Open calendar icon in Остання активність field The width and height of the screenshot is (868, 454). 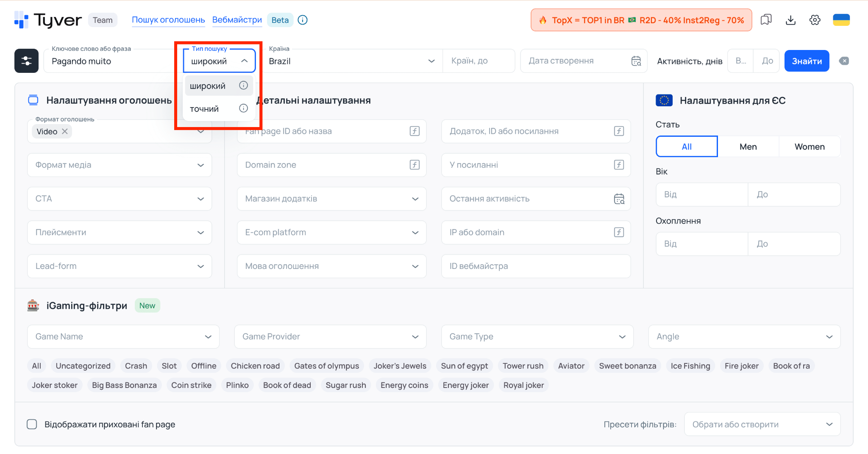tap(619, 199)
